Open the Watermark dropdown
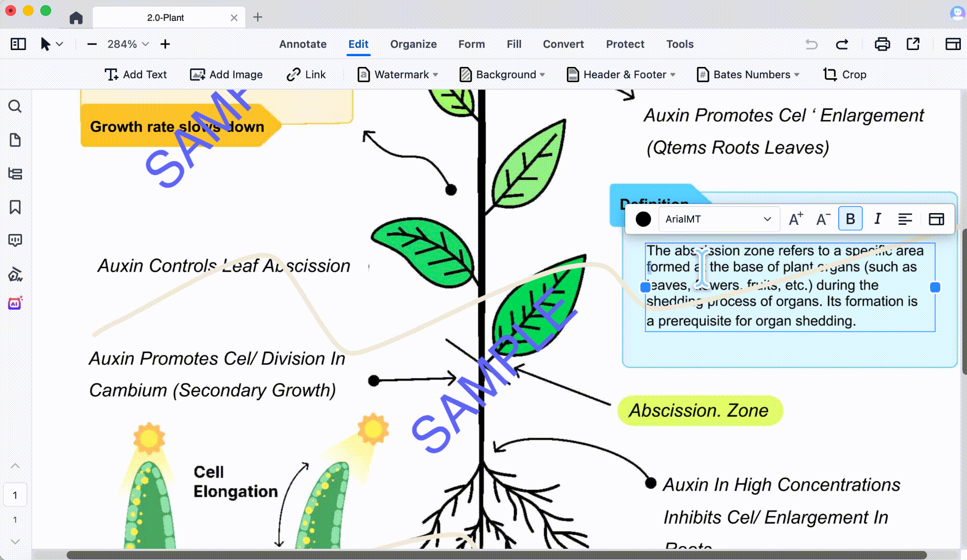 point(398,75)
